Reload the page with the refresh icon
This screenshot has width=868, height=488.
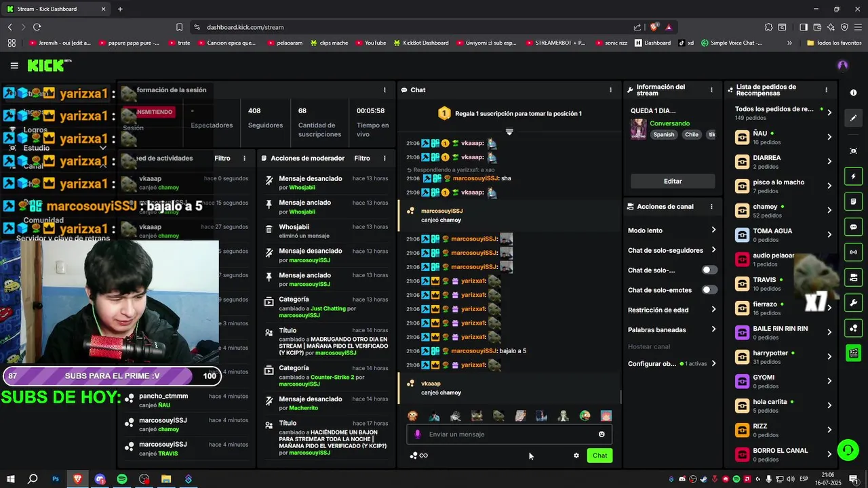coord(37,27)
